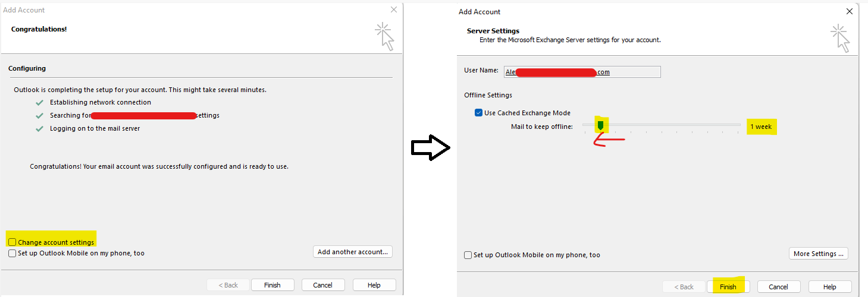Click the 'Server Settings' heading text
The width and height of the screenshot is (868, 297).
[x=493, y=31]
